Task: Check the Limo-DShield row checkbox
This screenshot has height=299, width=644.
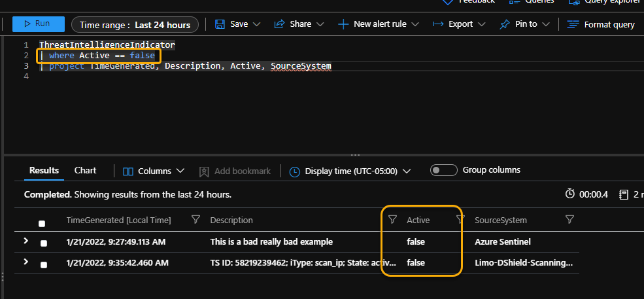Action: tap(44, 264)
